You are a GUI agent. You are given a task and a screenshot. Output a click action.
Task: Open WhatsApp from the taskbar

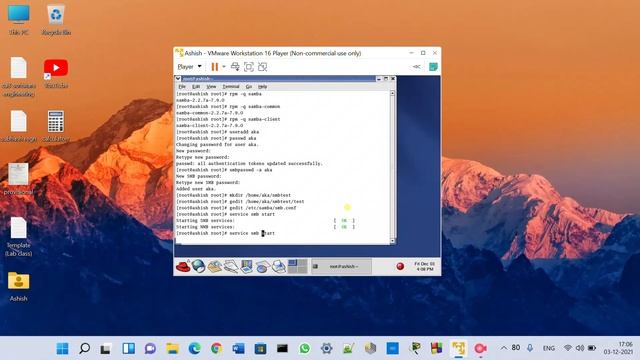pyautogui.click(x=304, y=349)
